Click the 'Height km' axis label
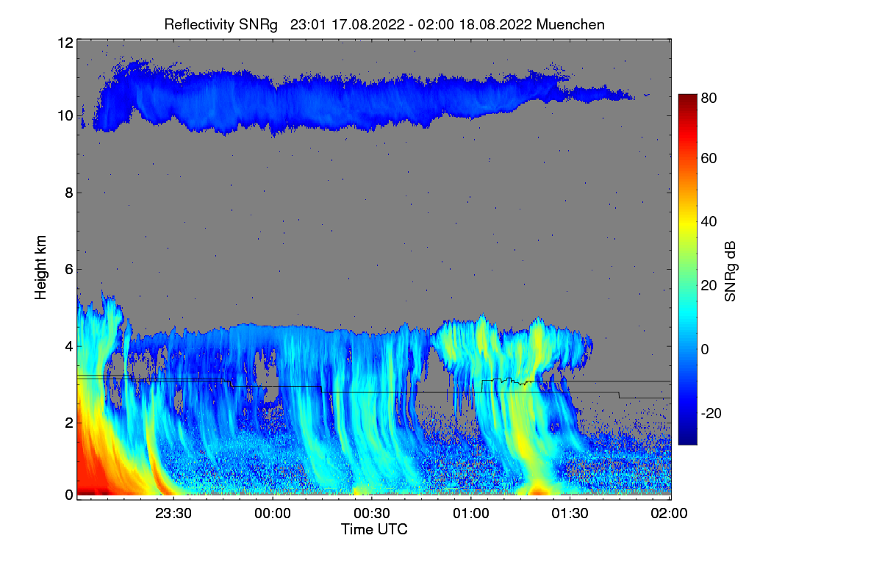This screenshot has height=588, width=882. (40, 266)
